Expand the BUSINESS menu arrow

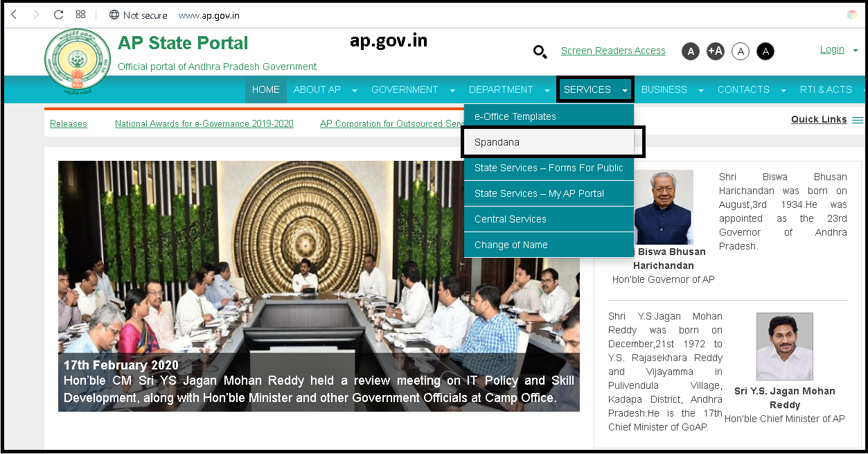click(701, 90)
